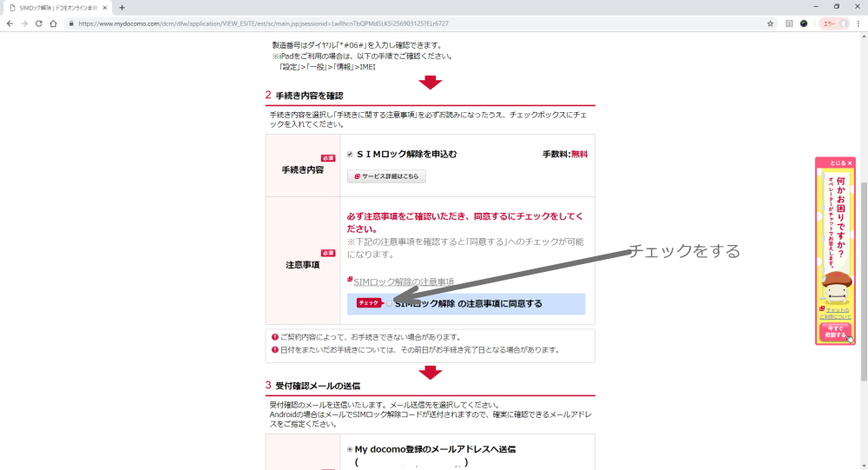Click the 手数料:無料 text
This screenshot has width=868, height=470.
(x=565, y=154)
